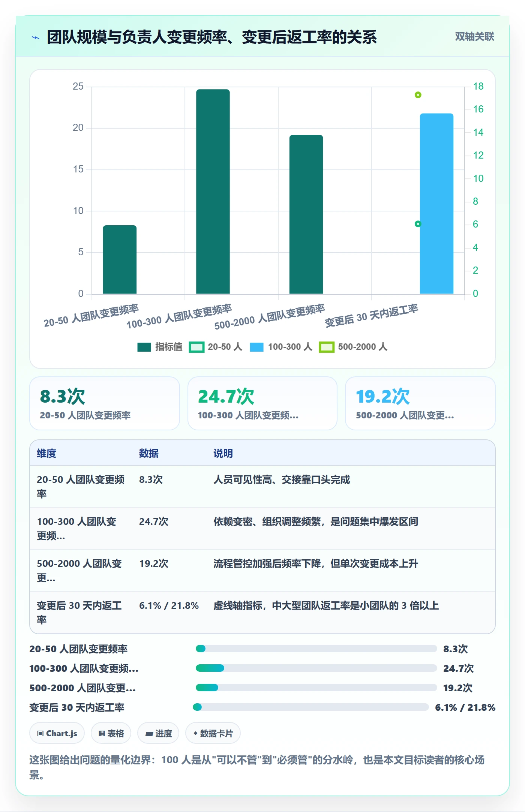
Task: Click the yellow-green data point near 18
Action: [418, 95]
